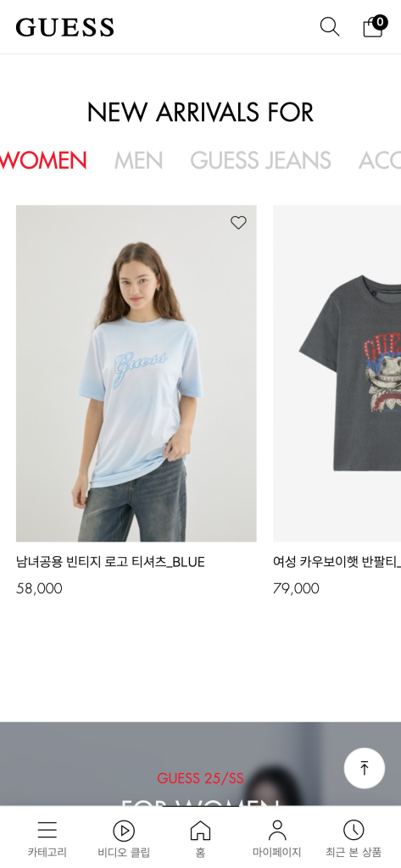The height and width of the screenshot is (868, 401).
Task: Open the 여성 카우보이햇 반팔티 product title
Action: [337, 562]
